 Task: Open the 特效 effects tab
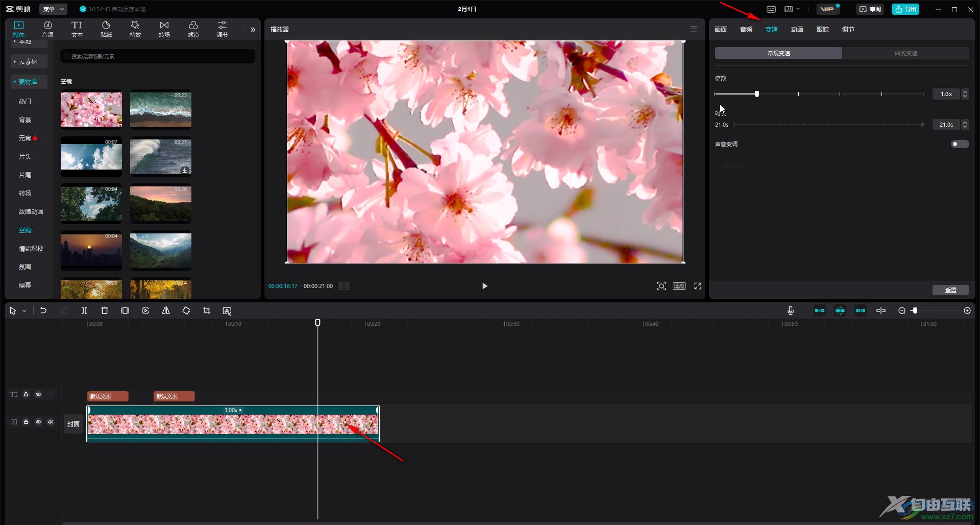135,29
